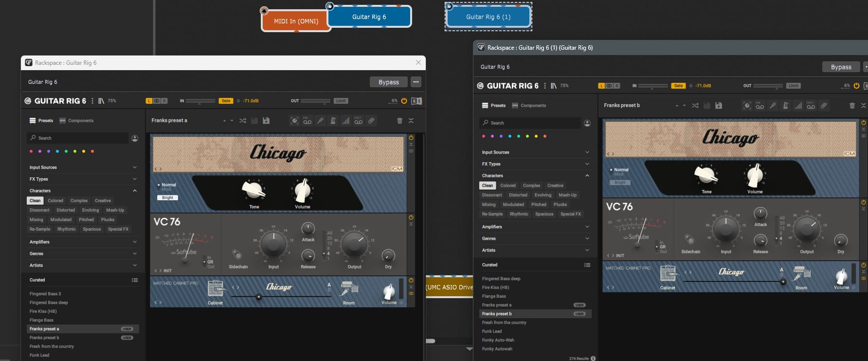Image resolution: width=868 pixels, height=361 pixels.
Task: Toggle Gate button in right Guitar Rig header
Action: (678, 86)
